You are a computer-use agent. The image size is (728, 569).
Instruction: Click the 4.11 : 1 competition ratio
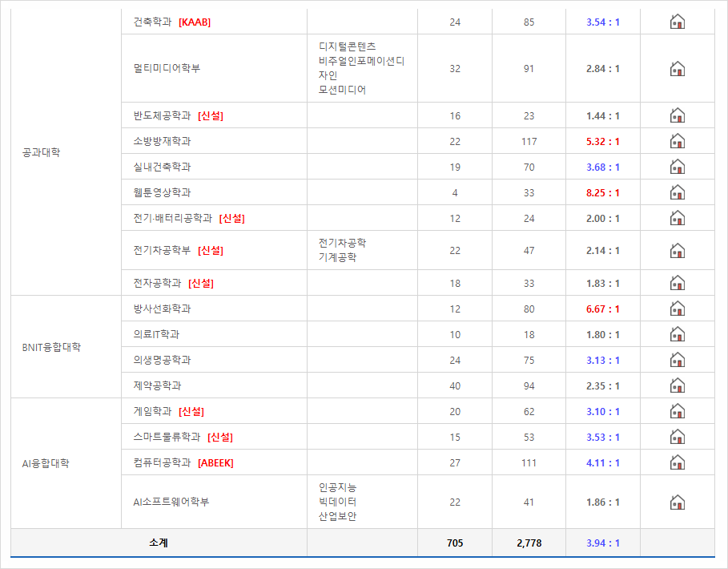click(602, 463)
